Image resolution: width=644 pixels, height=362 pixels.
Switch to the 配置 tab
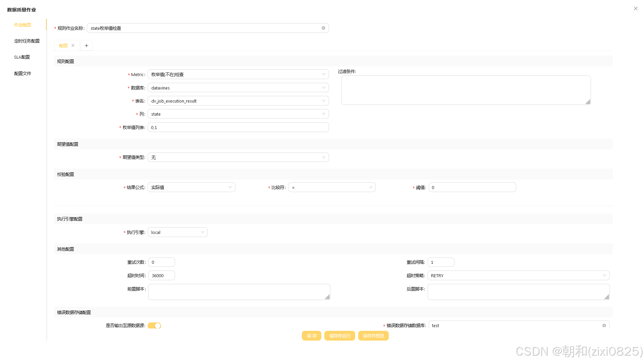coord(63,46)
